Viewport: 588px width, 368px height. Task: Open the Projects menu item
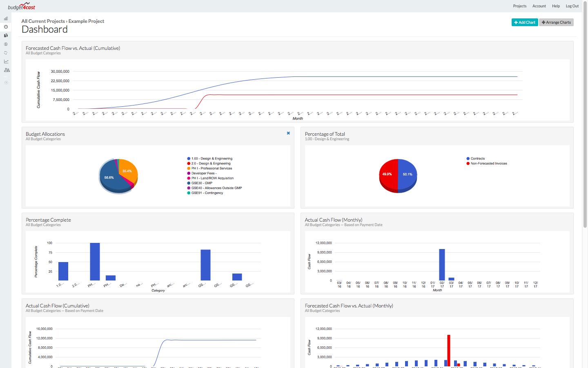(519, 6)
